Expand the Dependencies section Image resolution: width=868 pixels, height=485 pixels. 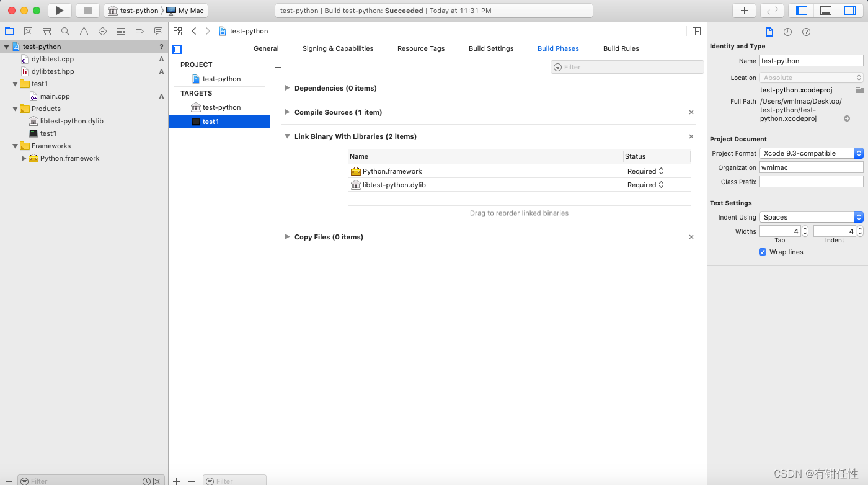coord(287,88)
